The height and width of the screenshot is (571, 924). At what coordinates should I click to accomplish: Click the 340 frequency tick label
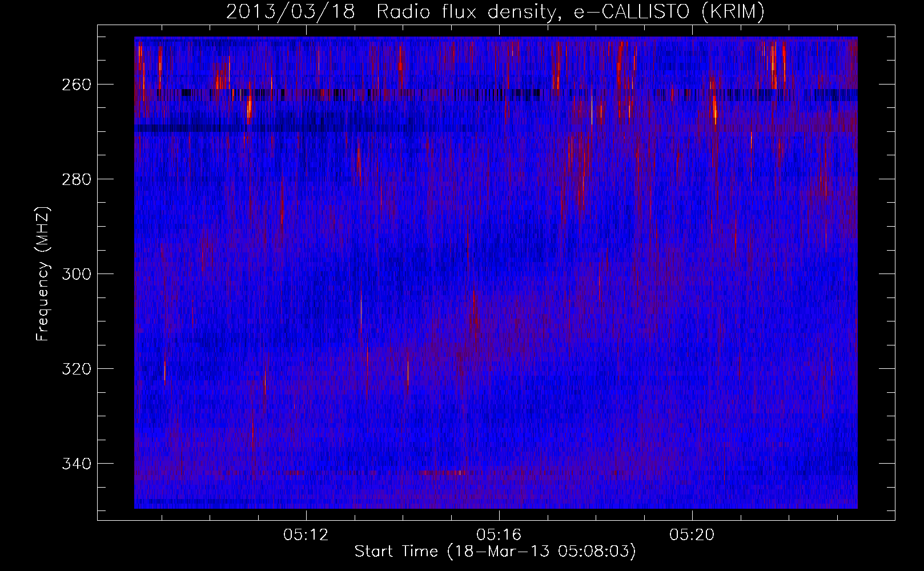point(77,464)
